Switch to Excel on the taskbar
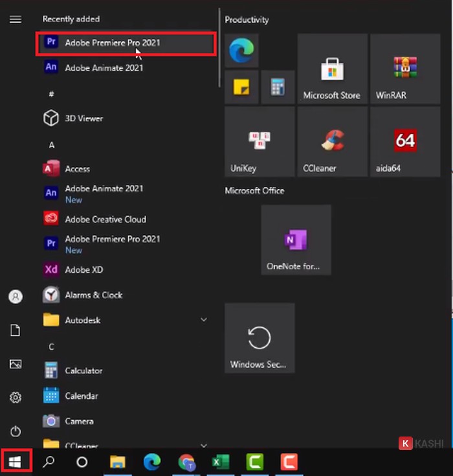The width and height of the screenshot is (453, 476). (221, 462)
